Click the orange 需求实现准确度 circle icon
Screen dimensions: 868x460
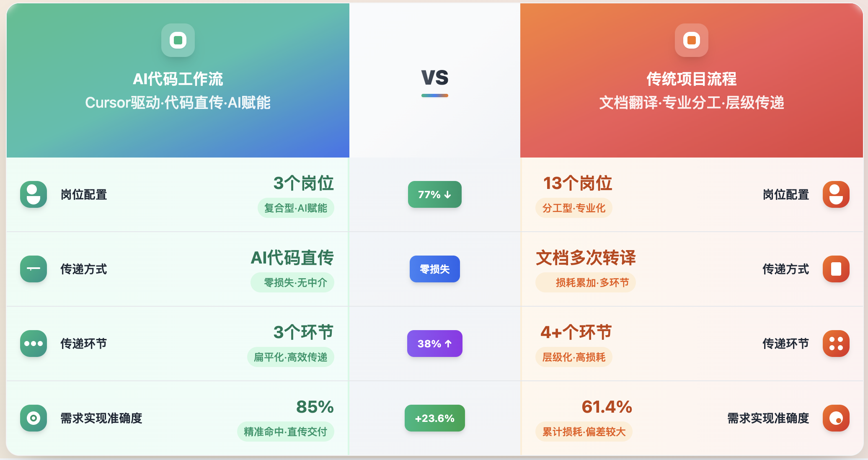coord(836,418)
